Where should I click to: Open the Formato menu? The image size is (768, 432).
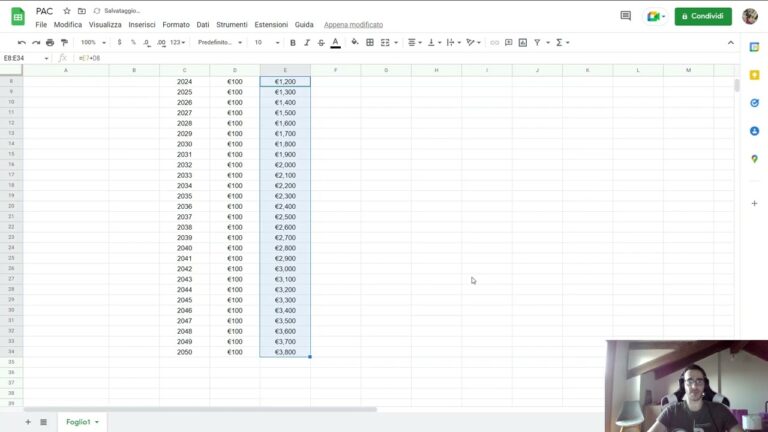(176, 24)
